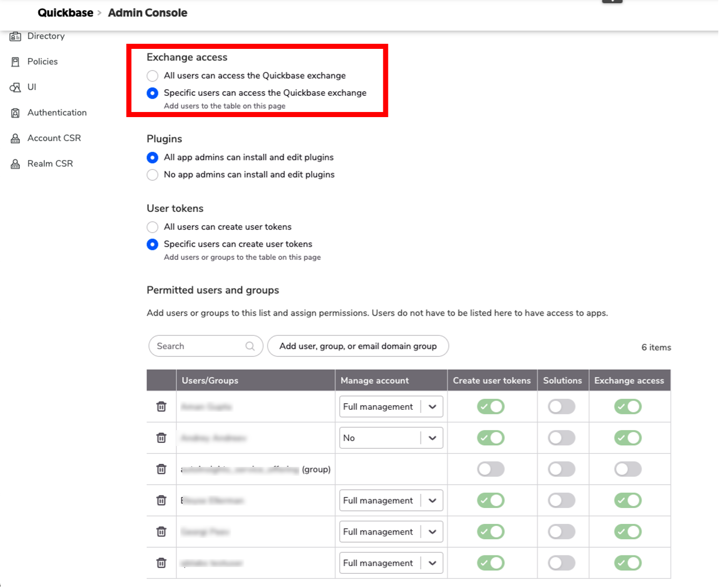Open Policies in sidebar menu

(x=42, y=62)
